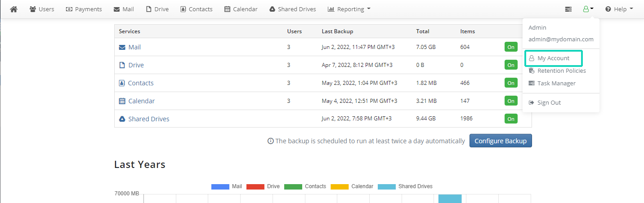Click the Shared Drives icon in Services table
This screenshot has width=644, height=203.
(122, 119)
